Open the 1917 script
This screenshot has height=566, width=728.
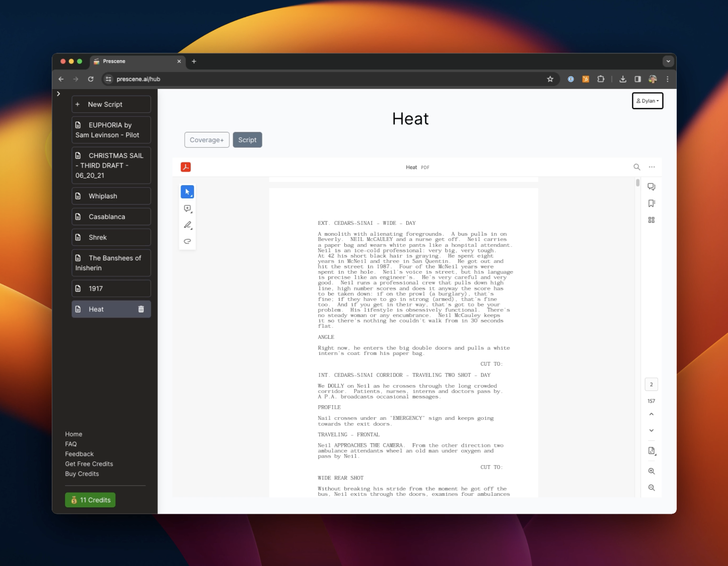click(x=111, y=288)
